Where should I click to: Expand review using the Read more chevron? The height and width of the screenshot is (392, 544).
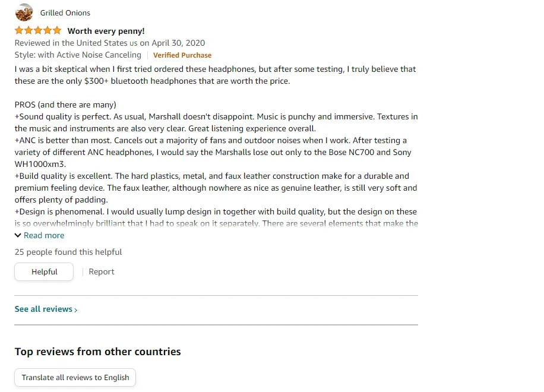pos(18,235)
